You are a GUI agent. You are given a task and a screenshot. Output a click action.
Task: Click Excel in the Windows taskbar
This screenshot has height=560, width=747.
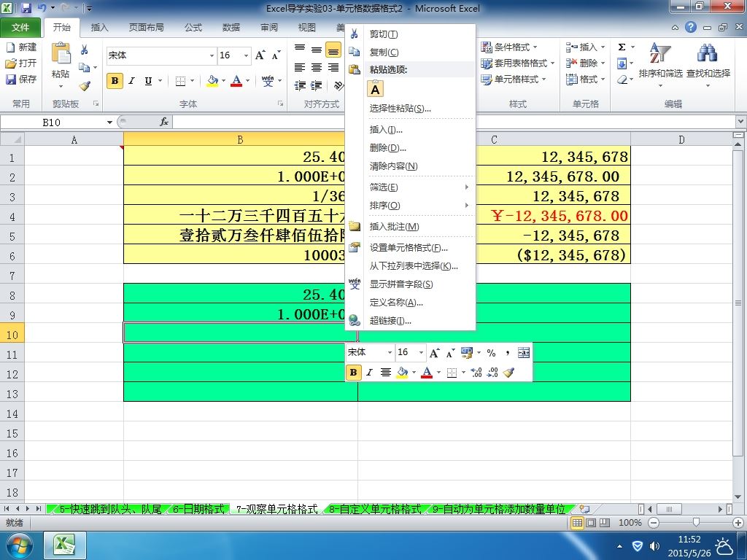tap(65, 545)
